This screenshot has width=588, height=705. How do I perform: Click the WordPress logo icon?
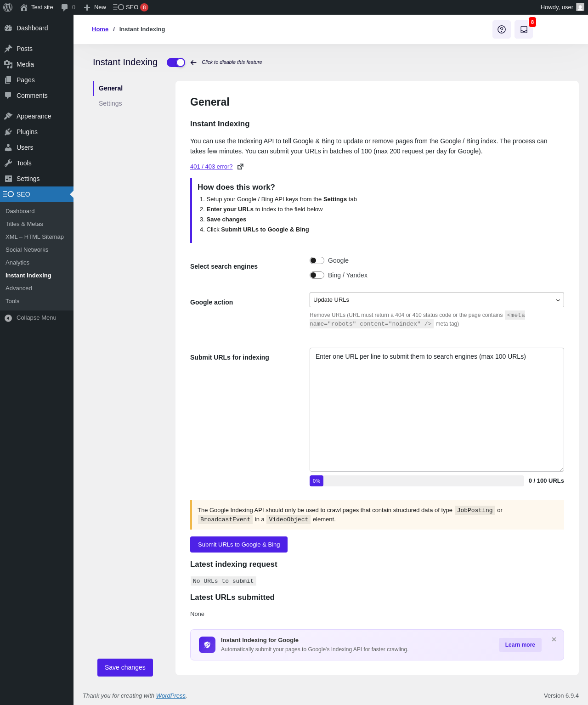[x=8, y=7]
